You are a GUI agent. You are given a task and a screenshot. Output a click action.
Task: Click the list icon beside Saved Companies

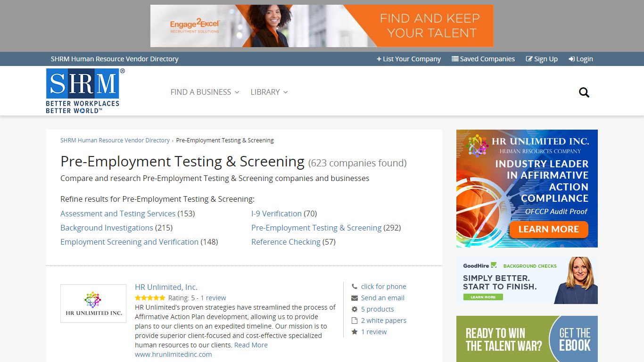pyautogui.click(x=455, y=59)
